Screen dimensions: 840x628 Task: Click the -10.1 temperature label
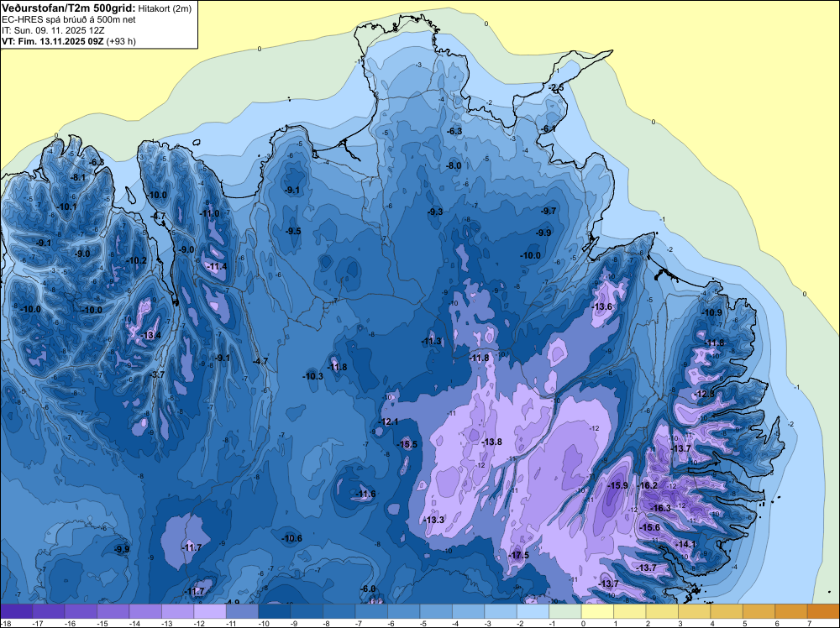[x=67, y=207]
